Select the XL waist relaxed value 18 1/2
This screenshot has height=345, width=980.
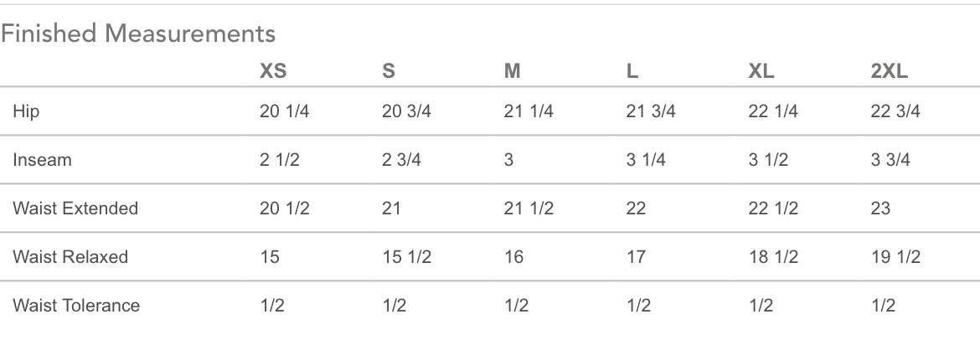(773, 257)
